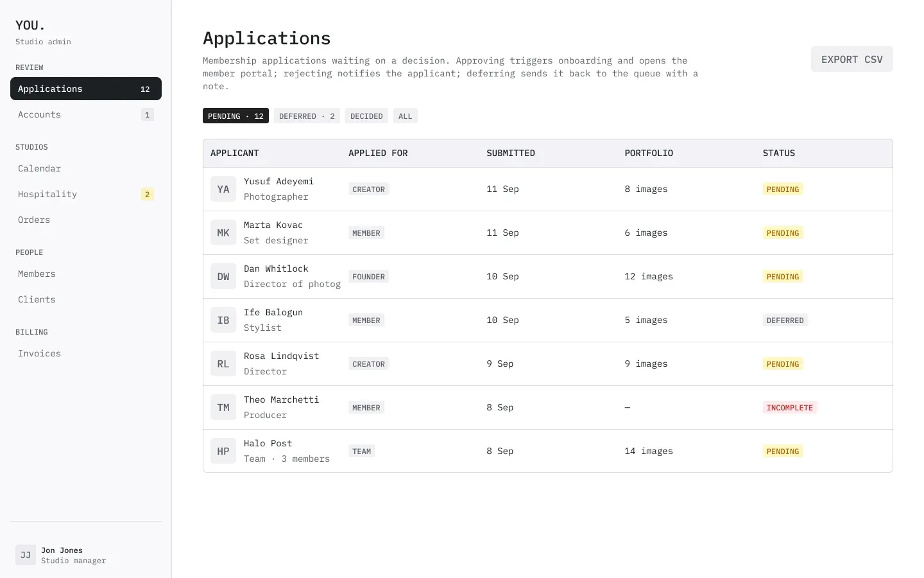Click the MK avatar for Marta Kovac
This screenshot has height=578, width=924.
(x=223, y=233)
